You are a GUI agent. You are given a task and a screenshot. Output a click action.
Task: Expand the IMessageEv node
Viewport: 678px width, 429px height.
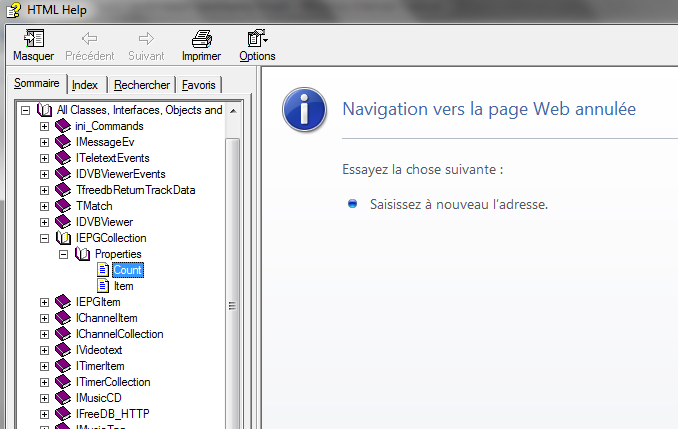pos(44,142)
